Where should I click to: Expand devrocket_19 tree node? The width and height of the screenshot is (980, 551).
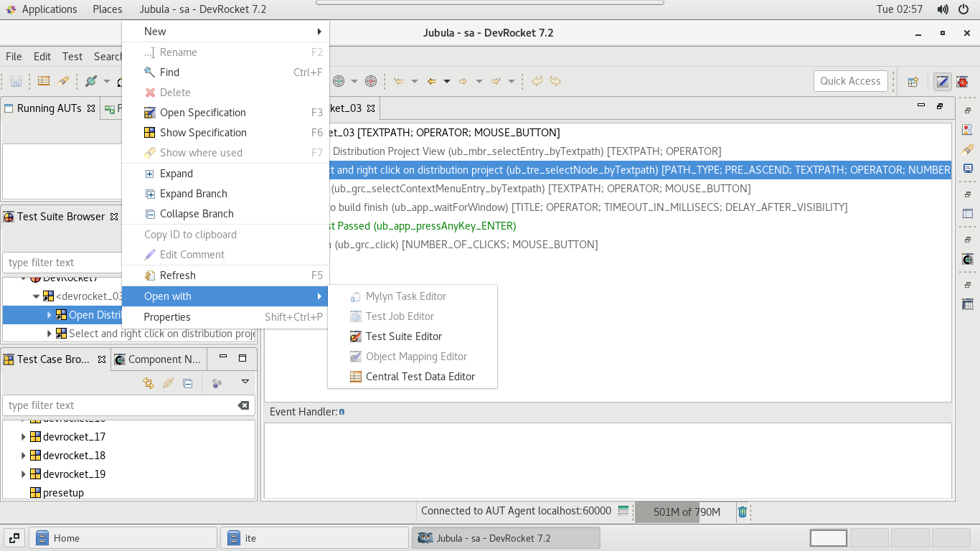coord(24,474)
